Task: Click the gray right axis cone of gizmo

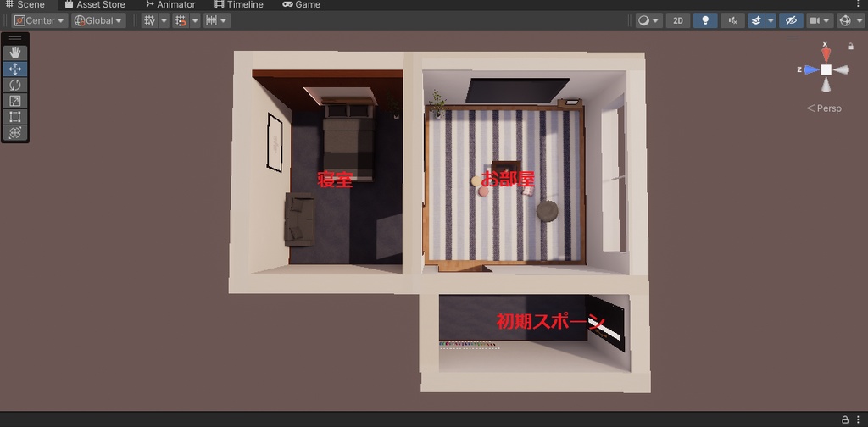Action: 841,69
